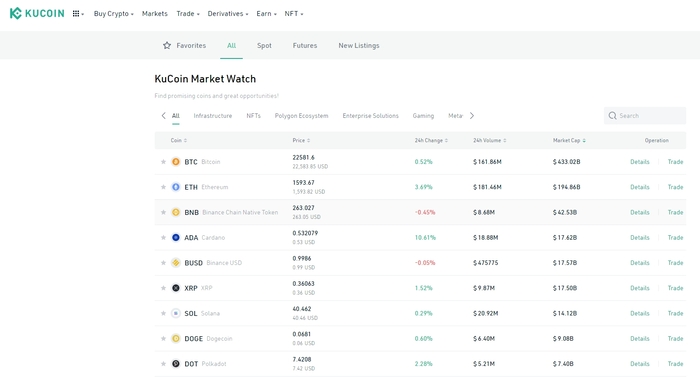The height and width of the screenshot is (377, 700).
Task: Toggle favorite star for BNB
Action: (163, 212)
